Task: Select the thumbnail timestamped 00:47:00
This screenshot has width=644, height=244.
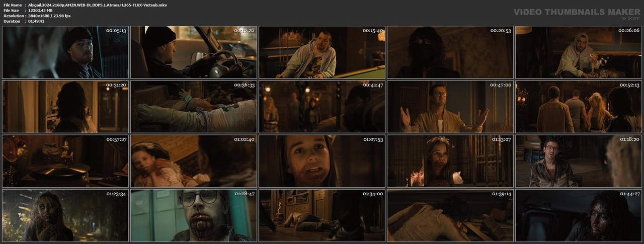Action: pyautogui.click(x=450, y=107)
